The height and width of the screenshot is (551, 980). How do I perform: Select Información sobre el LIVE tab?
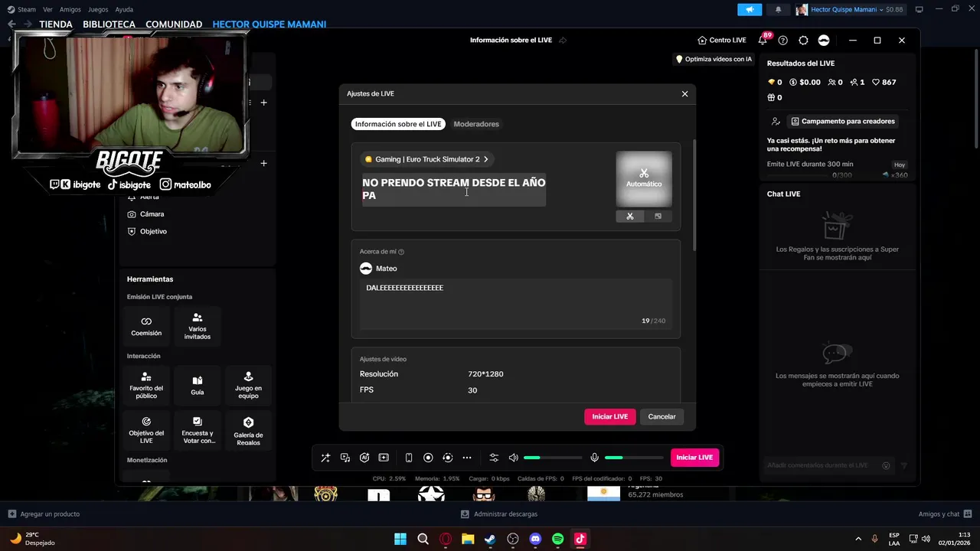(x=398, y=124)
